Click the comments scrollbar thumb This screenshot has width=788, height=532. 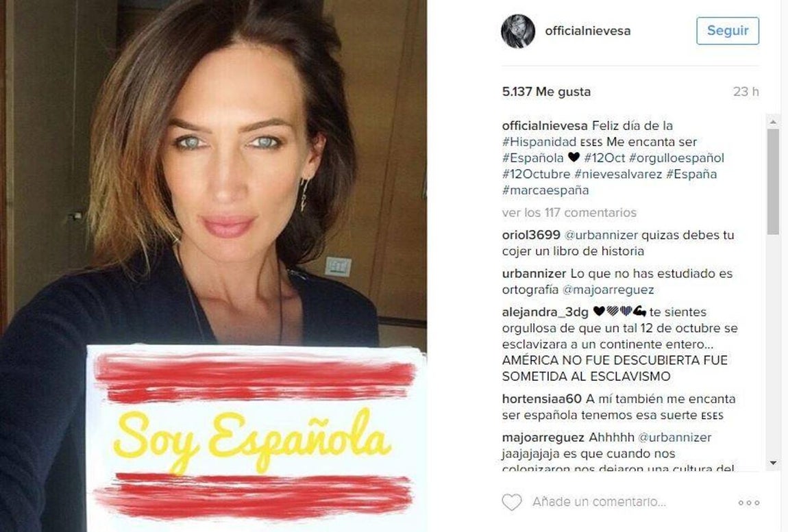773,182
